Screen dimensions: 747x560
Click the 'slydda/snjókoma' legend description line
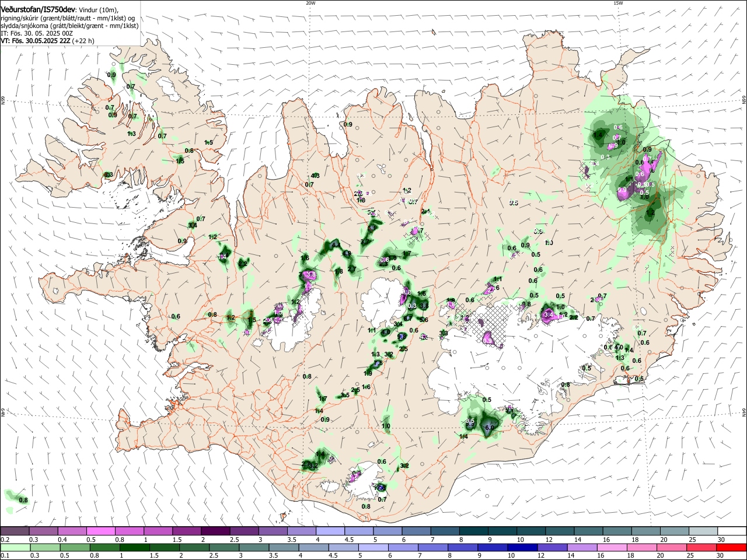[x=69, y=26]
